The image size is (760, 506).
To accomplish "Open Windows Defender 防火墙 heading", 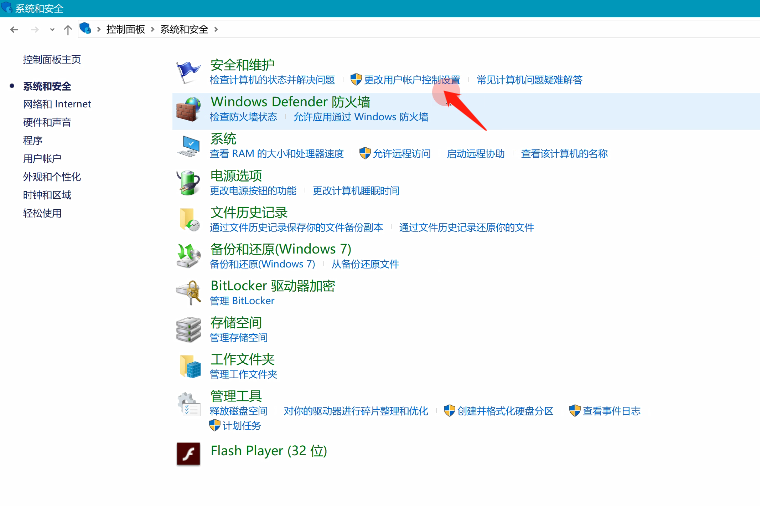I will [x=290, y=102].
